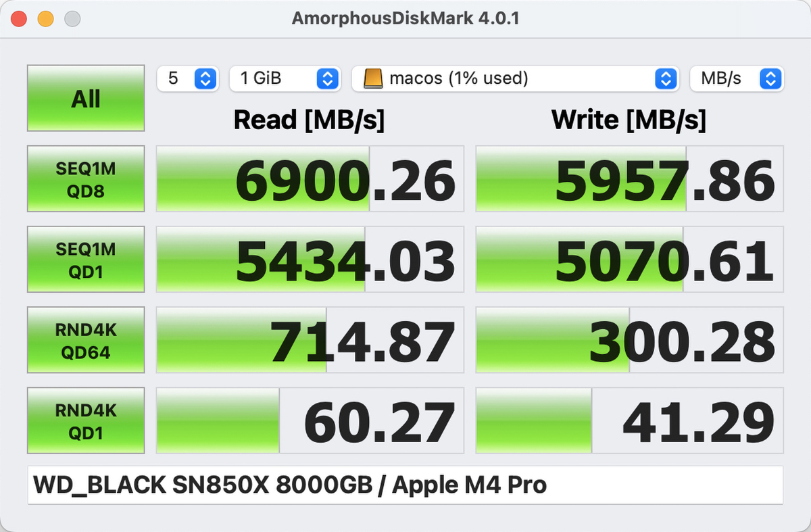Click the Read [MB/s] column header
The width and height of the screenshot is (811, 532).
(309, 120)
